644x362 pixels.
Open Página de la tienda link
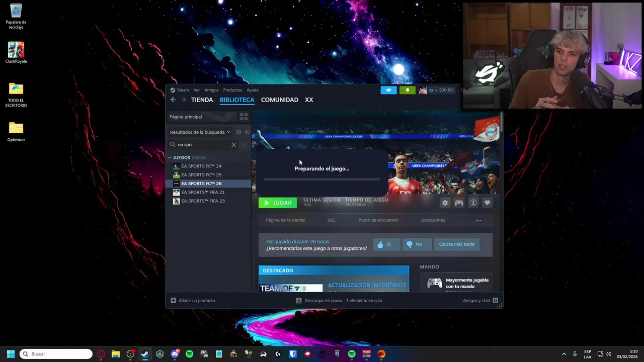pos(285,220)
